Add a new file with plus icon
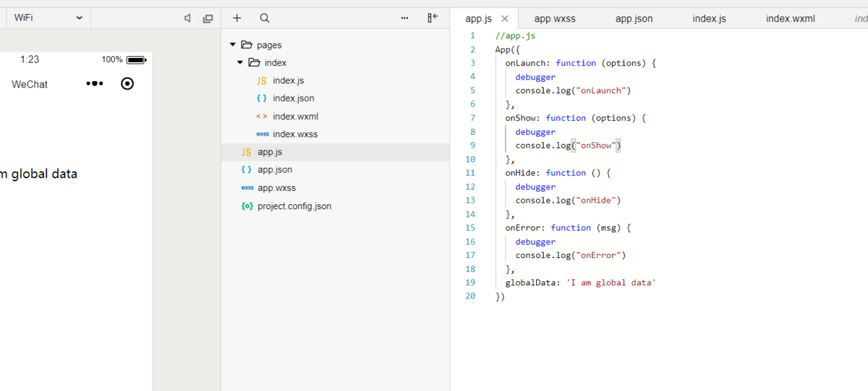 coord(237,18)
